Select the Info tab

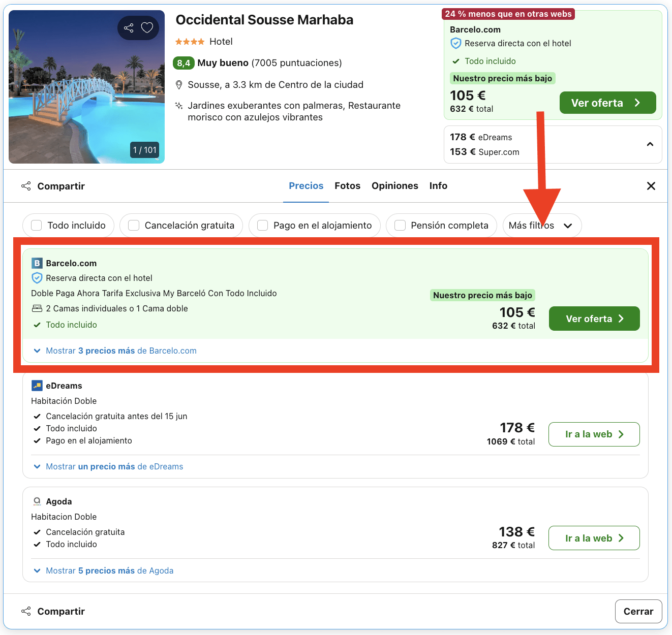[438, 186]
